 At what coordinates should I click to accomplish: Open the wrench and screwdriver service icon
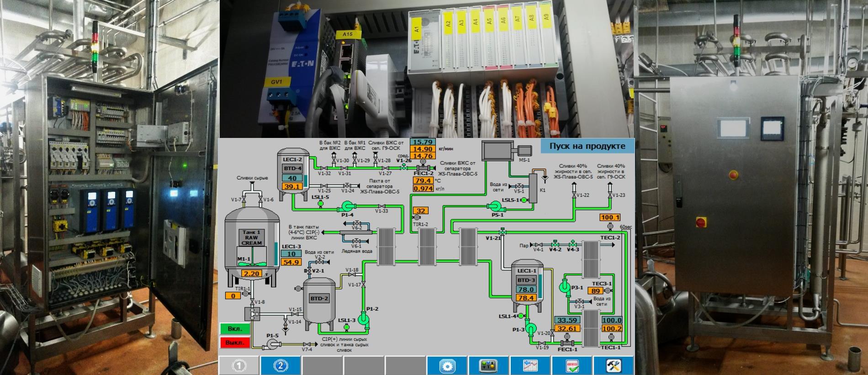(614, 365)
